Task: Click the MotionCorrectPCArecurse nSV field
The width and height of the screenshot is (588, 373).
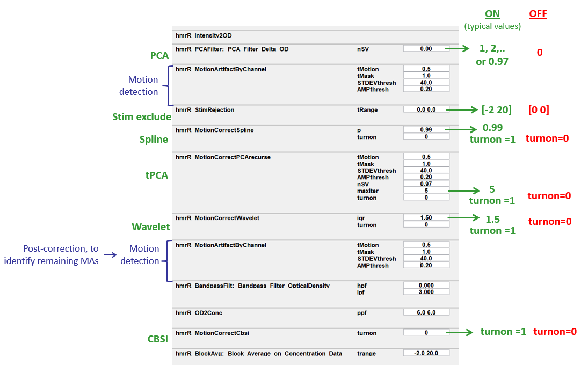Action: coord(426,184)
